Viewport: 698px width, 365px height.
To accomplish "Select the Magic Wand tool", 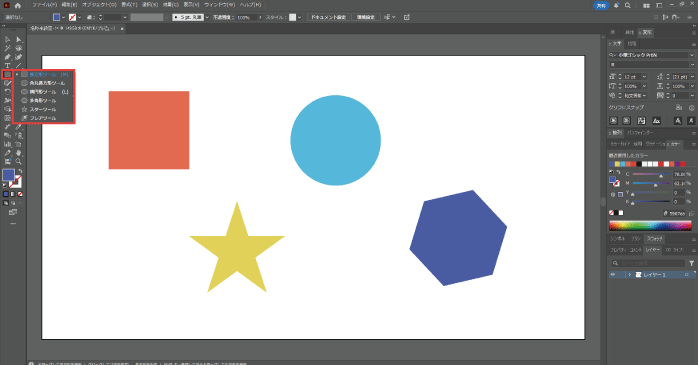I will (8, 48).
